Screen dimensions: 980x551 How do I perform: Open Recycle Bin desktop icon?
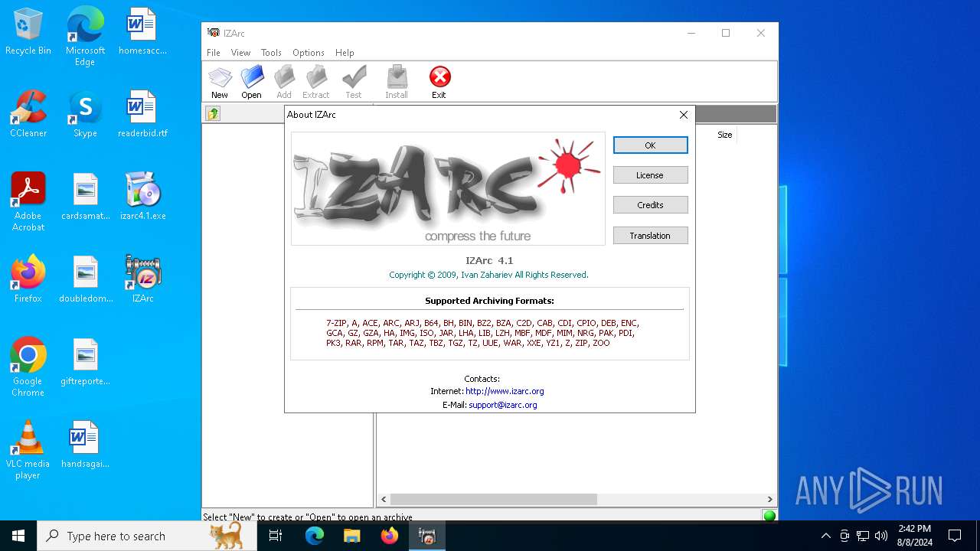pos(28,33)
